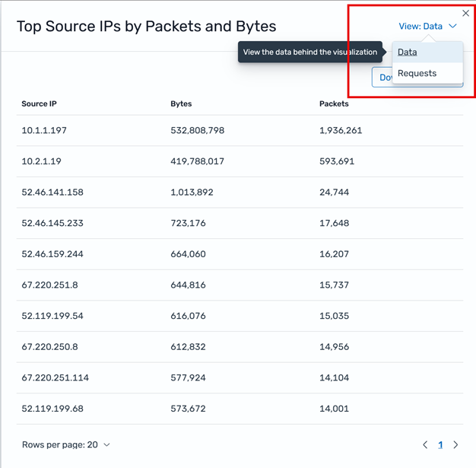Click packets value 14,104
Image resolution: width=476 pixels, height=468 pixels.
(x=334, y=377)
